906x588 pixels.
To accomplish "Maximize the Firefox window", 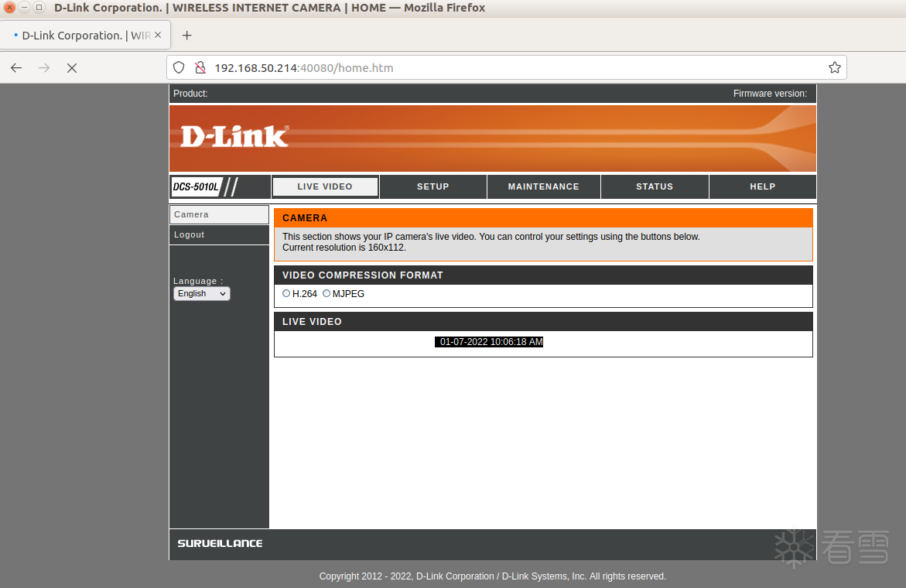I will (39, 8).
